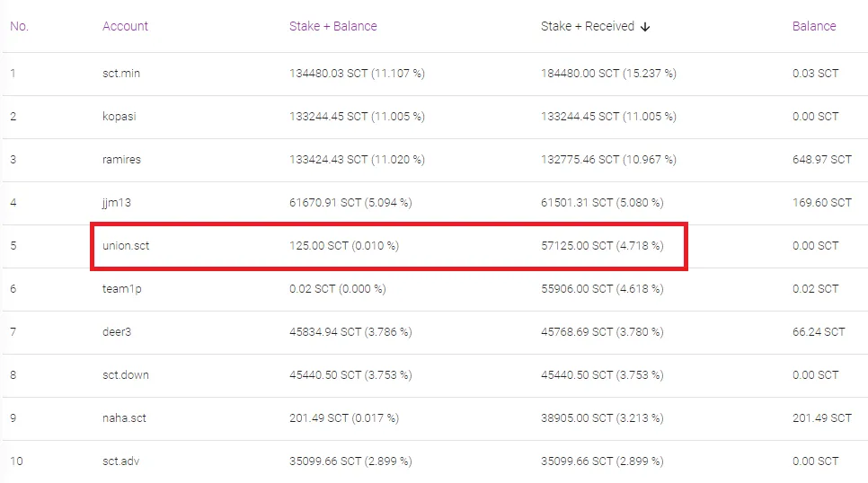Screen dimensions: 868x483
Task: Select the ramires account row
Action: (x=121, y=159)
